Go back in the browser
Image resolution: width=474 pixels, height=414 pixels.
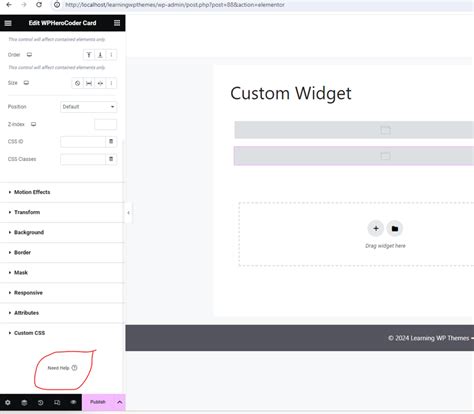point(9,5)
